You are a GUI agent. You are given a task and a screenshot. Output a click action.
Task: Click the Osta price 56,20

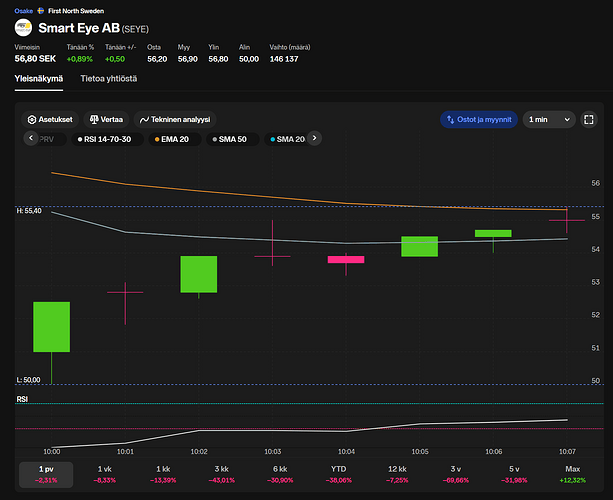tap(157, 59)
